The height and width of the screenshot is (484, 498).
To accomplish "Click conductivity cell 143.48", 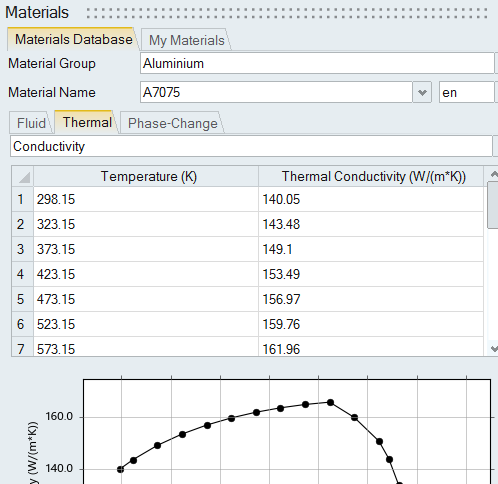I will (371, 224).
